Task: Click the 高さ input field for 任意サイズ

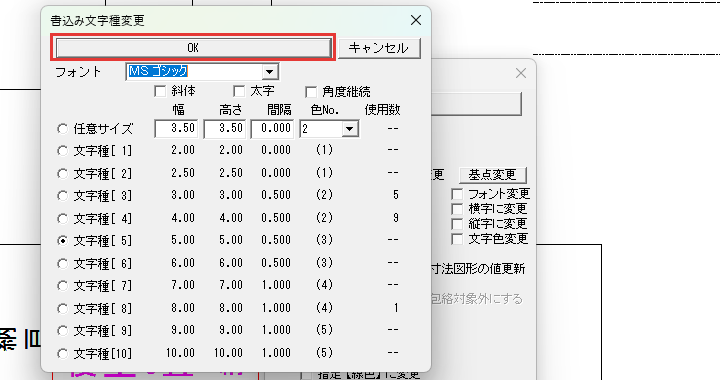Action: 224,129
